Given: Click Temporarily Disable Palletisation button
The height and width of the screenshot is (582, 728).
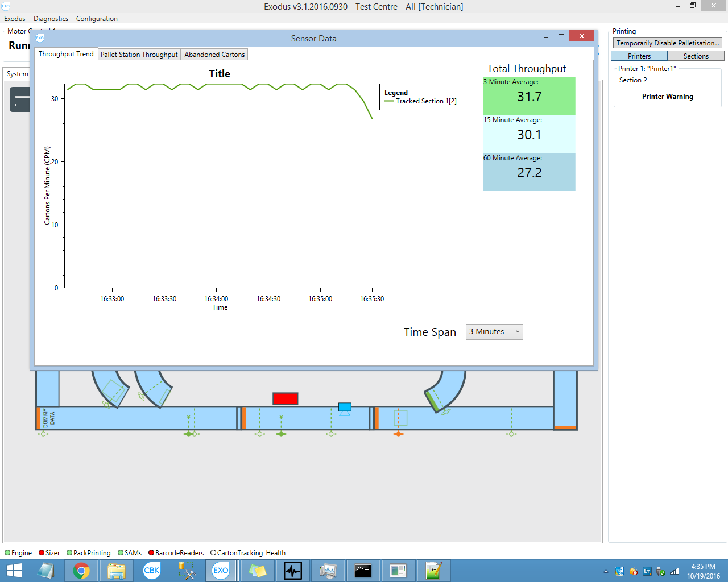Looking at the screenshot, I should click(x=668, y=43).
